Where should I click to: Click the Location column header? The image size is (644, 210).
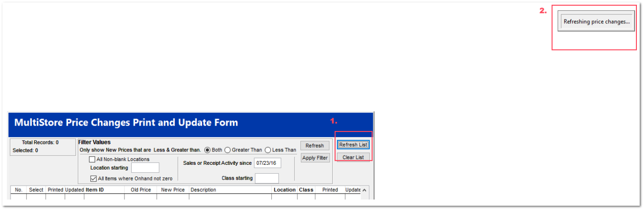(285, 190)
